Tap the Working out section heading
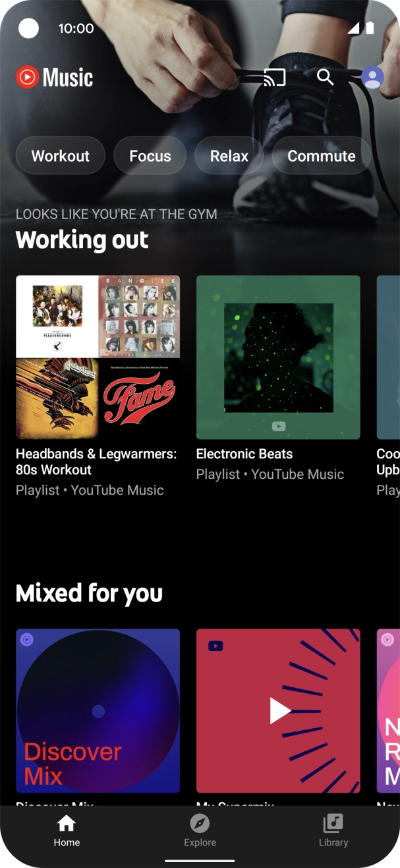 click(x=82, y=239)
